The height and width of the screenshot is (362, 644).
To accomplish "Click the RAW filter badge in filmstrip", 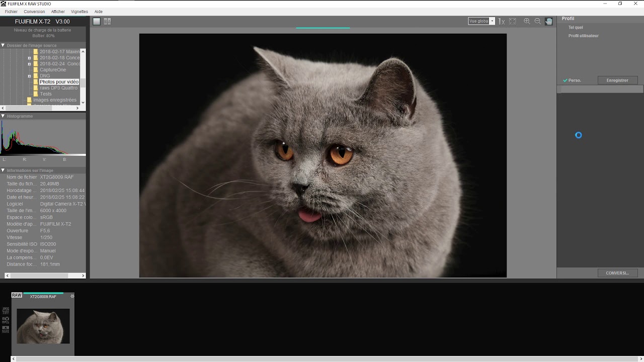I will tap(17, 295).
